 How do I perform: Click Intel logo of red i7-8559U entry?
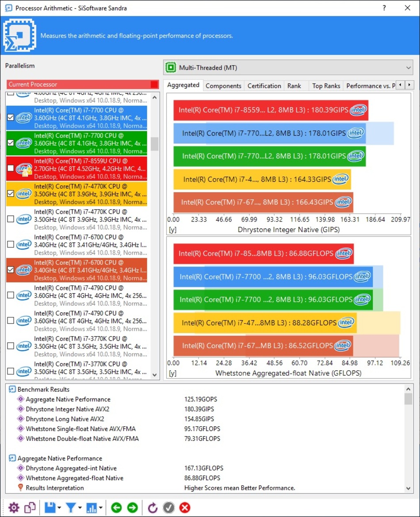[x=24, y=169]
